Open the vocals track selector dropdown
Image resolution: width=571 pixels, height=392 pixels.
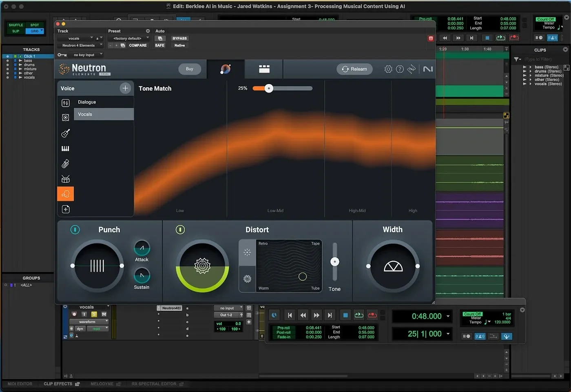click(x=75, y=38)
